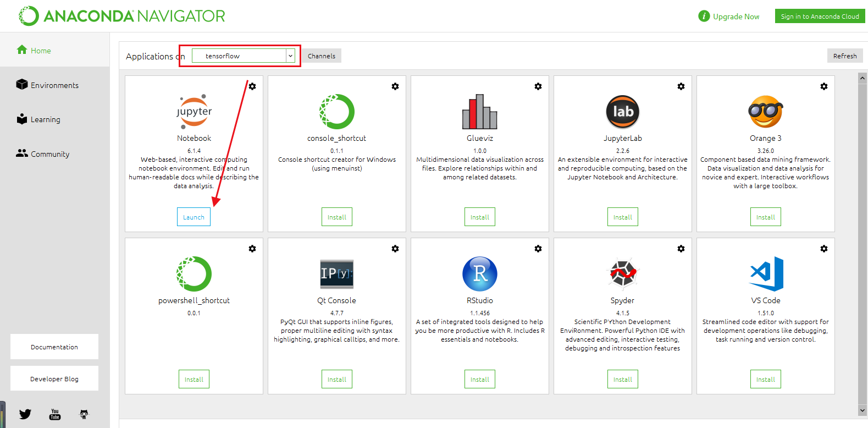
Task: Click the Glueviz bar chart logo
Action: [x=480, y=112]
